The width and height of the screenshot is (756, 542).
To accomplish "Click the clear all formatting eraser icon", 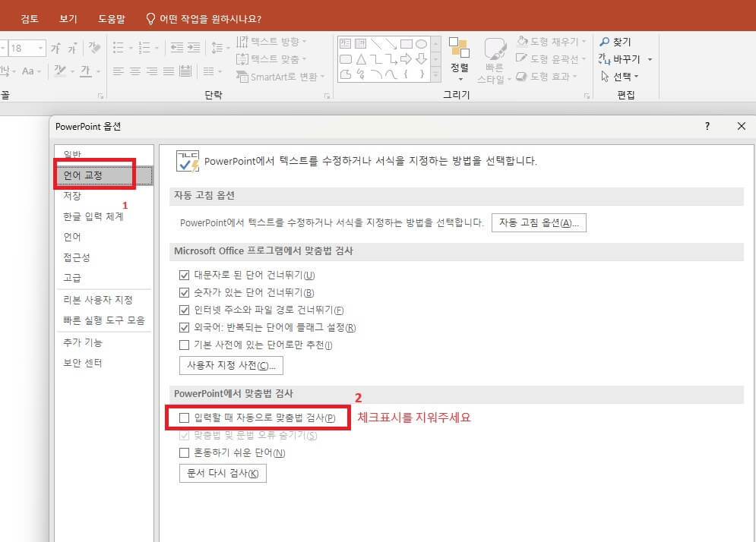I will pos(94,48).
